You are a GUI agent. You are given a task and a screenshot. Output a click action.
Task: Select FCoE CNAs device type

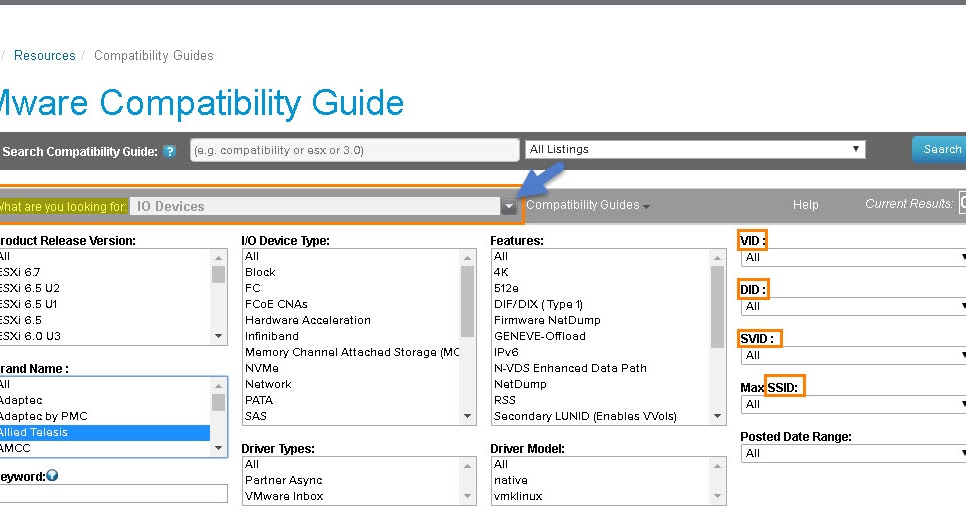(x=276, y=304)
